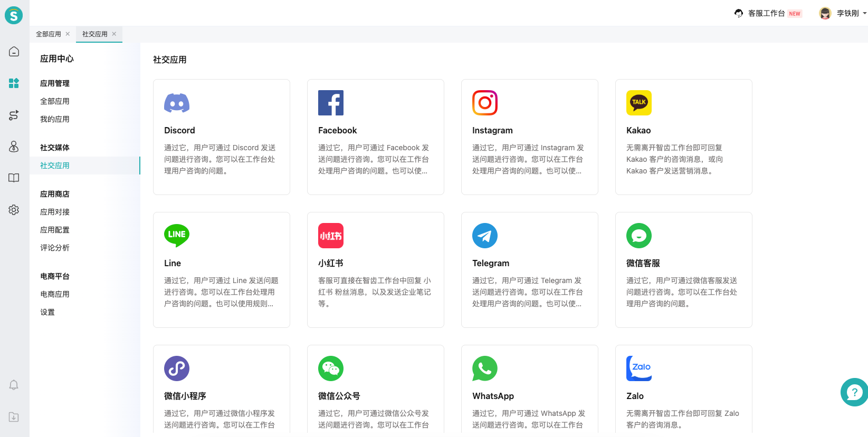Click the 应用中心 sidebar heading

click(x=57, y=59)
